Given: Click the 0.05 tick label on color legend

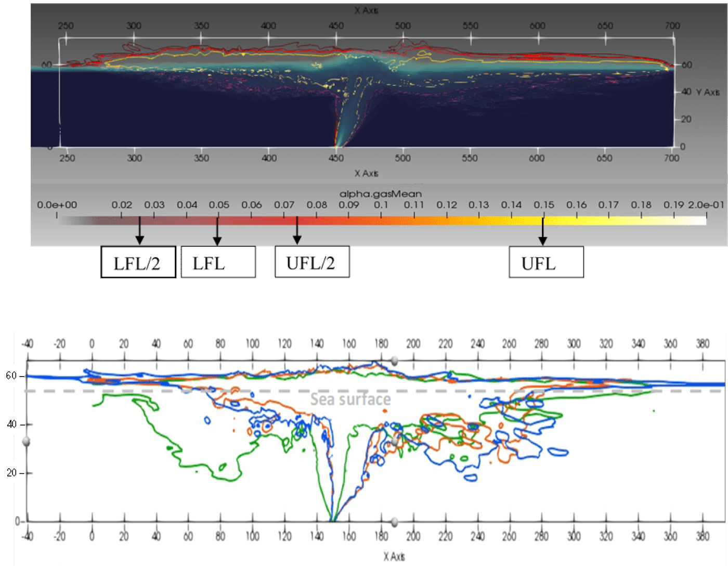Looking at the screenshot, I should pos(219,205).
